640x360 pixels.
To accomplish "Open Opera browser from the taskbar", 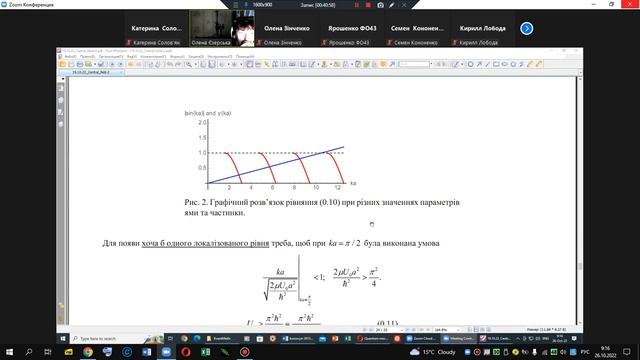I will point(186,352).
